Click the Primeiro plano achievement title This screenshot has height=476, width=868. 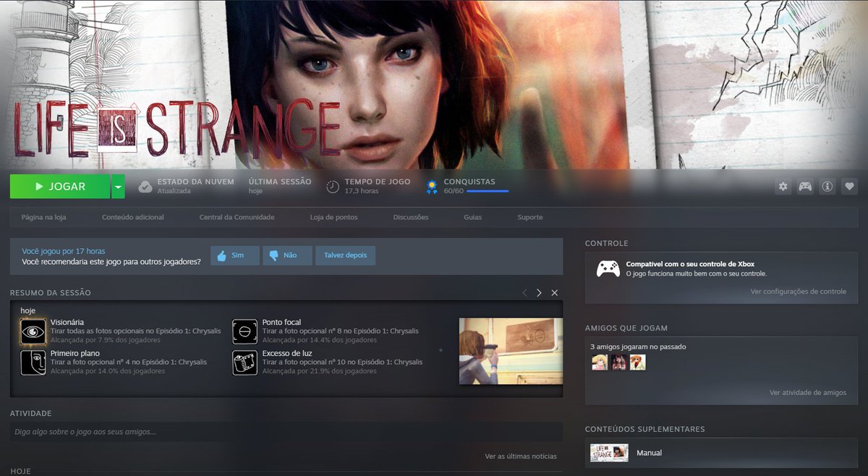75,353
